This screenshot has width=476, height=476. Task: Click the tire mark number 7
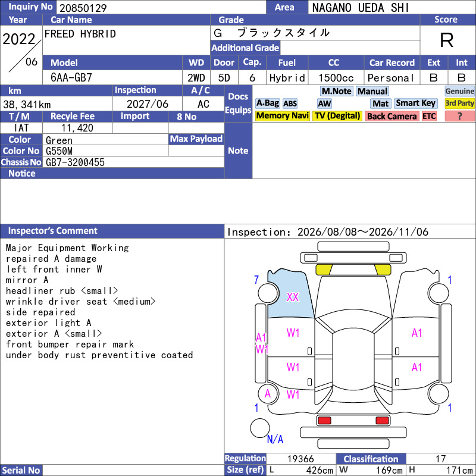click(x=256, y=280)
